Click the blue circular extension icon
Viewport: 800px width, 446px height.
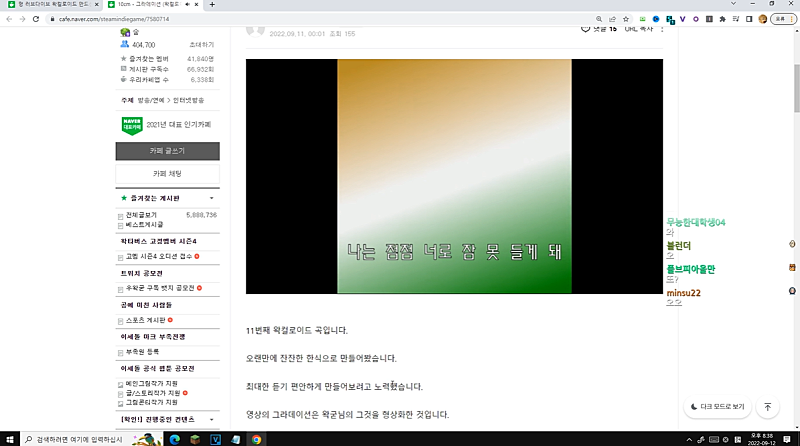[656, 19]
